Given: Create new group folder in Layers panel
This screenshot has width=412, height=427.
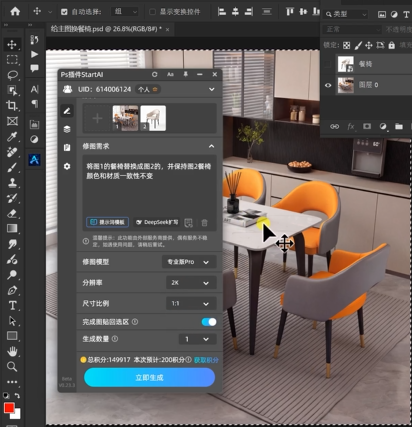Looking at the screenshot, I should coord(399,126).
